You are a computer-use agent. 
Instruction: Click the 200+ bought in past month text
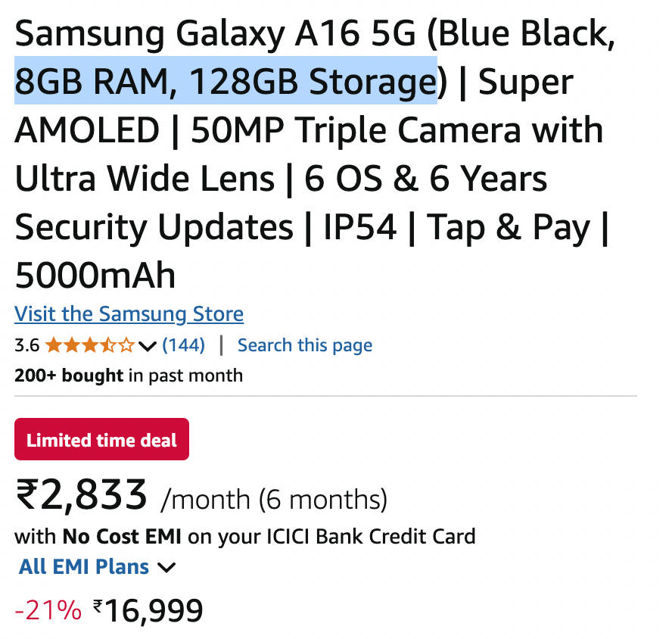point(129,376)
